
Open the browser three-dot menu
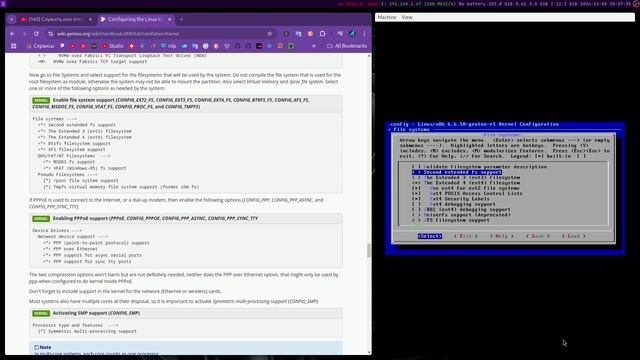[x=364, y=34]
